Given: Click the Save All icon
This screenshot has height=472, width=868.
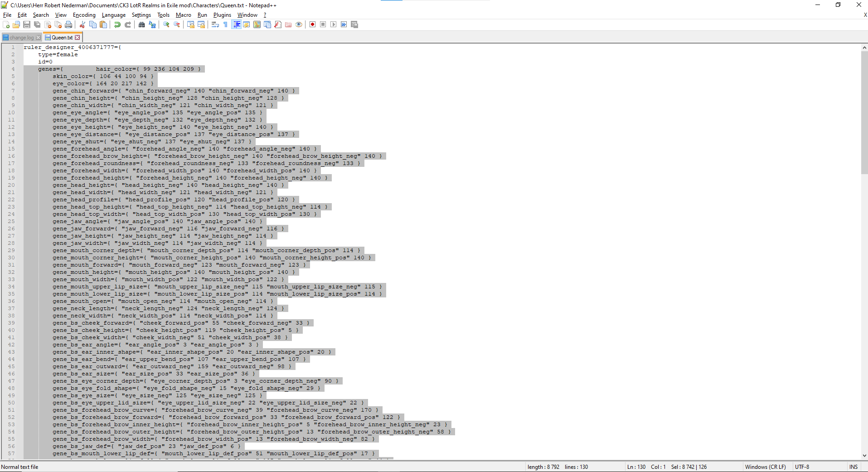Looking at the screenshot, I should 37,24.
